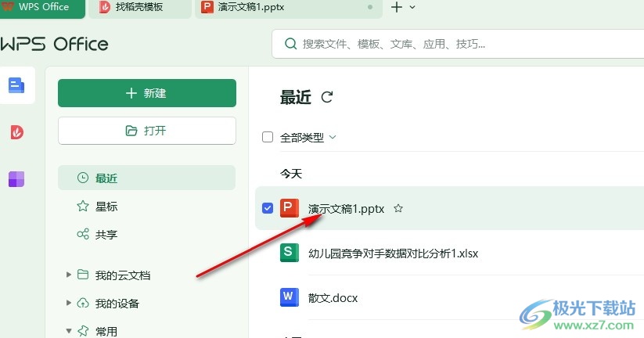The width and height of the screenshot is (644, 338).
Task: Open file 幼儿园竞争对手数据对比分析1.xlsx
Action: (x=393, y=253)
